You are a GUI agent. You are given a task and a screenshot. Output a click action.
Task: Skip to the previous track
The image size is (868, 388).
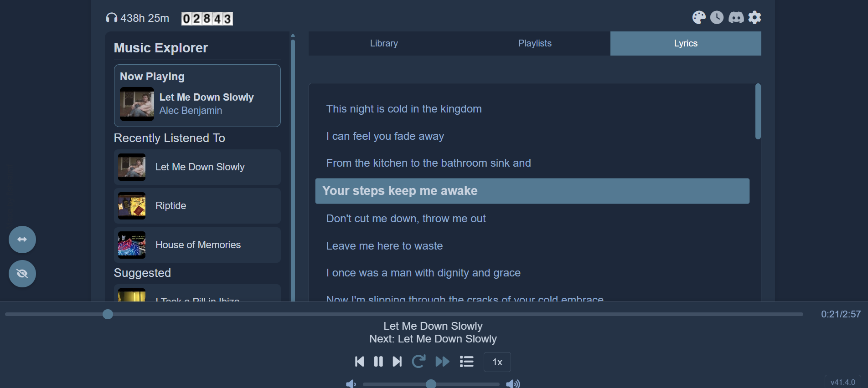(359, 362)
